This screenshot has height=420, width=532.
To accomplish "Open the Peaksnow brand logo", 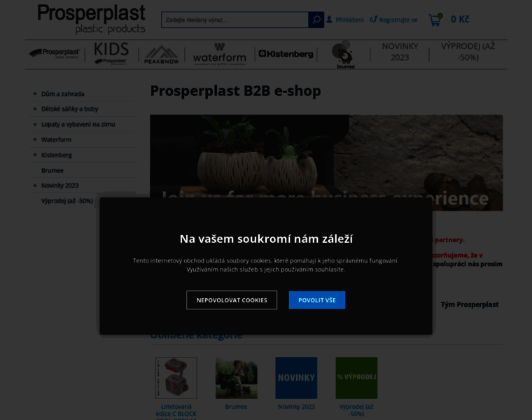I will click(x=162, y=55).
